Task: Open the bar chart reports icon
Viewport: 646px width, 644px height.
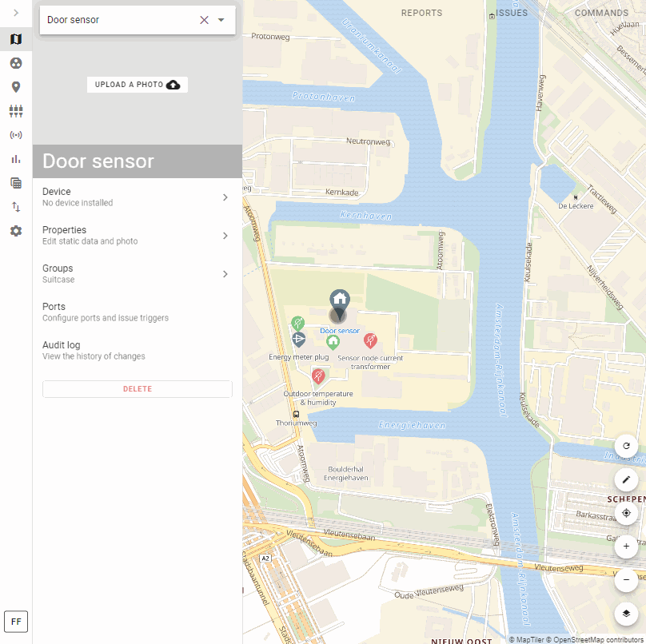Action: coord(16,159)
